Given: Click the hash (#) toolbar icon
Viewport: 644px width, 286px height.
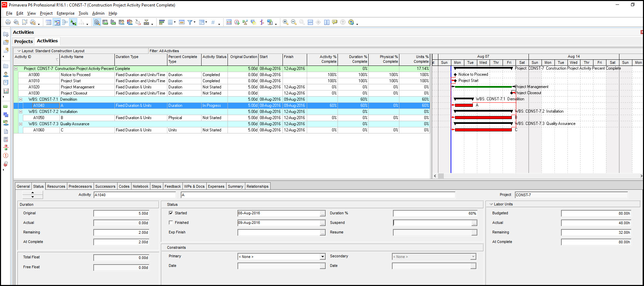Looking at the screenshot, I should point(213,22).
